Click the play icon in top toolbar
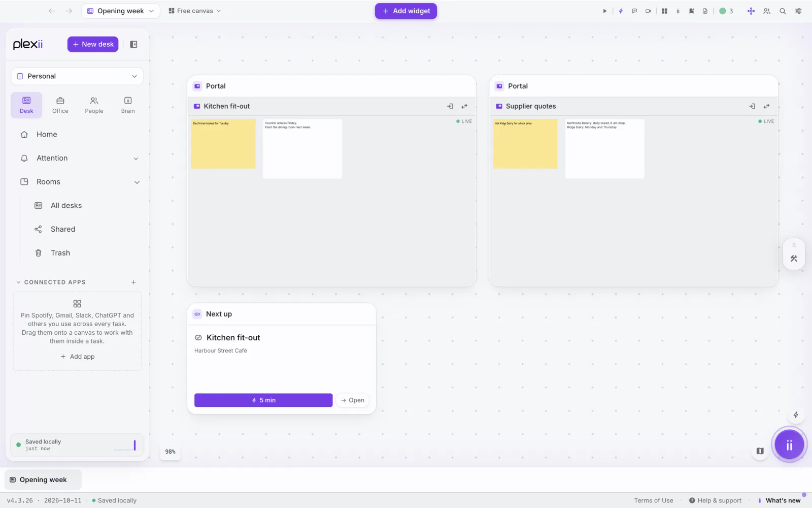The width and height of the screenshot is (812, 508). (604, 11)
